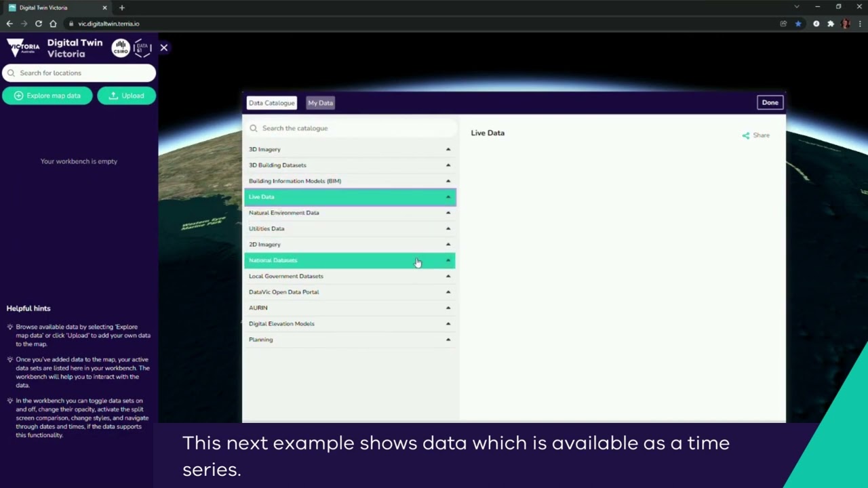868x488 pixels.
Task: Click the Search the catalogue field
Action: tap(351, 128)
